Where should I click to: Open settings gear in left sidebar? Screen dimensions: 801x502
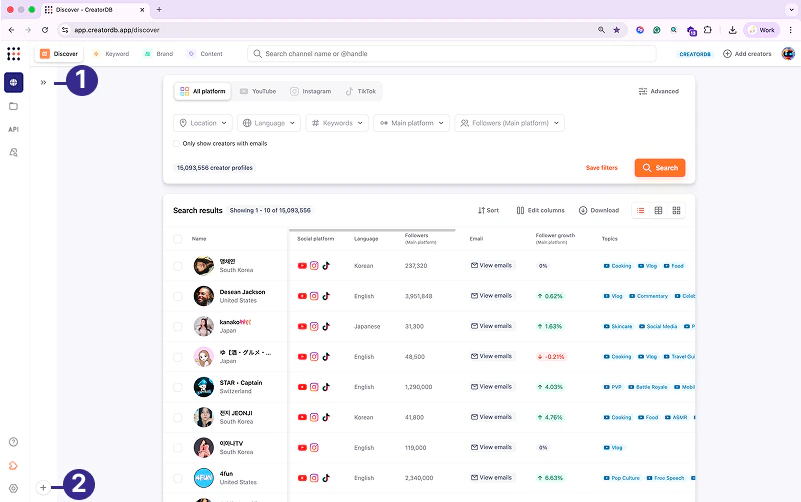(14, 488)
